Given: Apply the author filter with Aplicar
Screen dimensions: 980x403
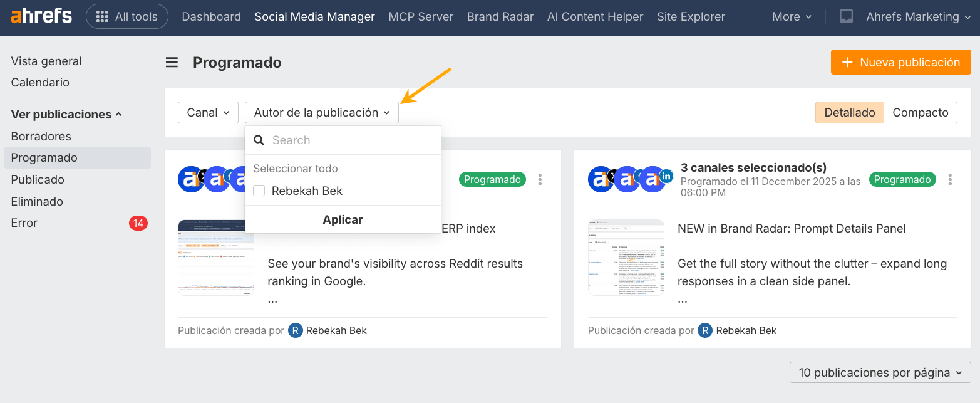Looking at the screenshot, I should tap(343, 219).
